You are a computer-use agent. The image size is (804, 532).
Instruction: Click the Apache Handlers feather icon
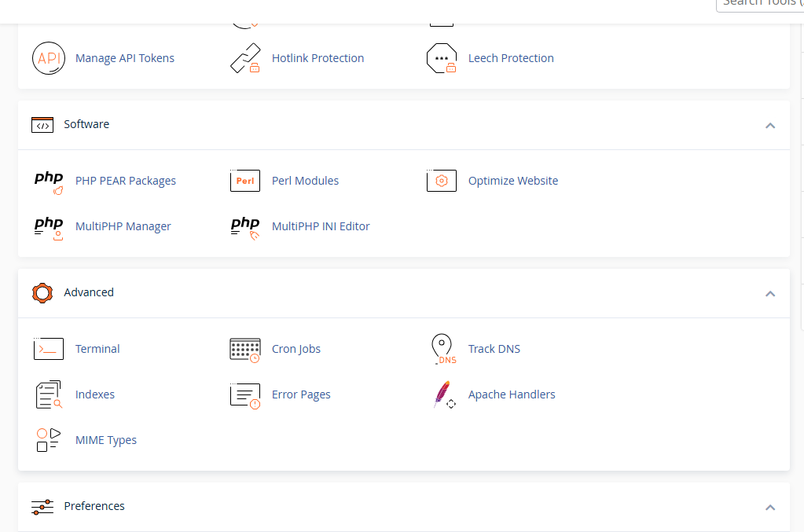[x=444, y=394]
